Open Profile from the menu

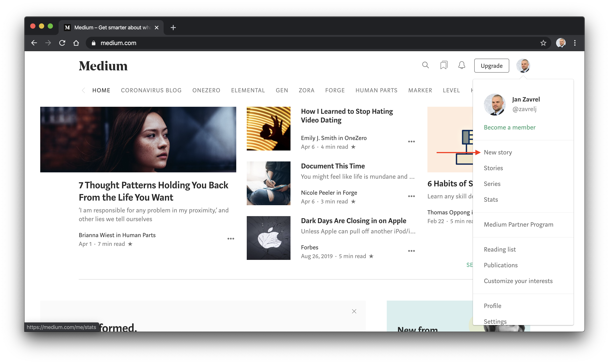[492, 306]
